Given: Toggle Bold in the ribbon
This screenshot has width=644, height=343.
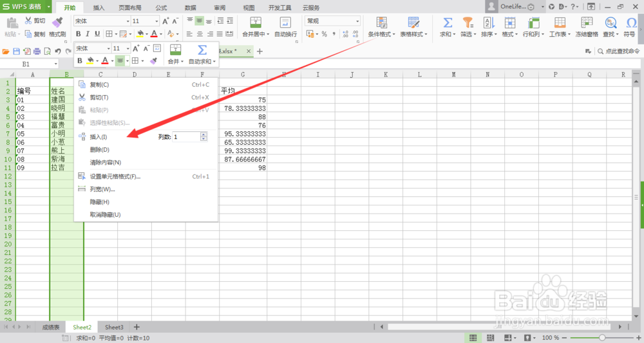Looking at the screenshot, I should tap(78, 34).
